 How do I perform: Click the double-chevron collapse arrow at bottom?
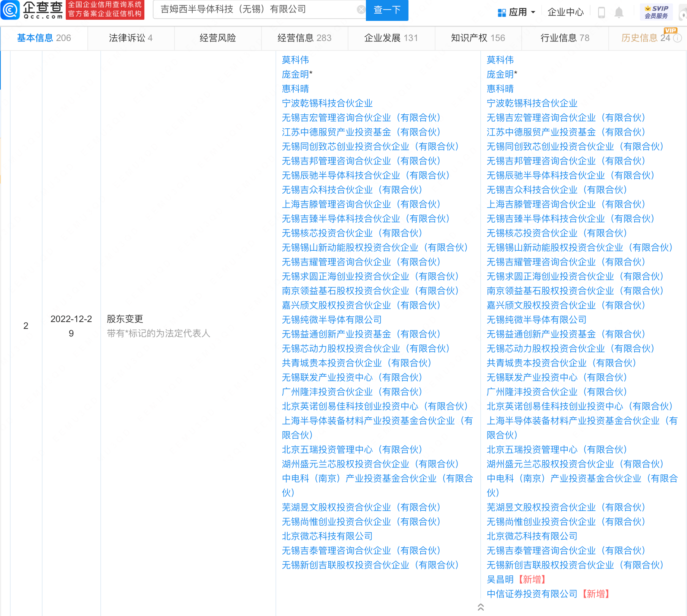point(481,607)
